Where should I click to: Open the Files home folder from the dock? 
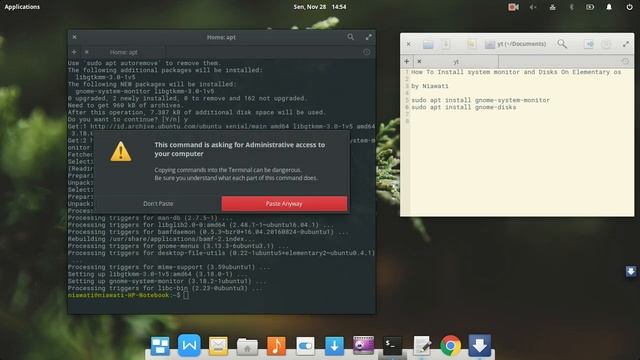click(247, 347)
